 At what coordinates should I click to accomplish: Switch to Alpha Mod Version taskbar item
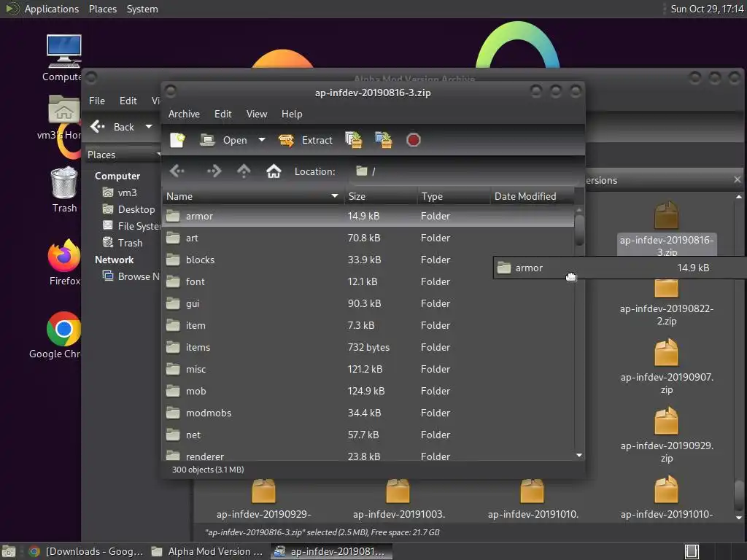click(207, 551)
